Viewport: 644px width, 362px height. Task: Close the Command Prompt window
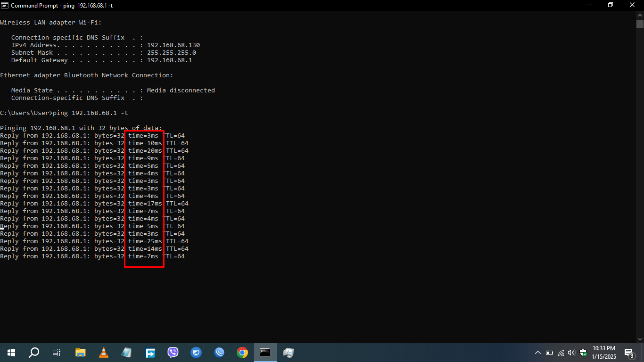tap(633, 5)
